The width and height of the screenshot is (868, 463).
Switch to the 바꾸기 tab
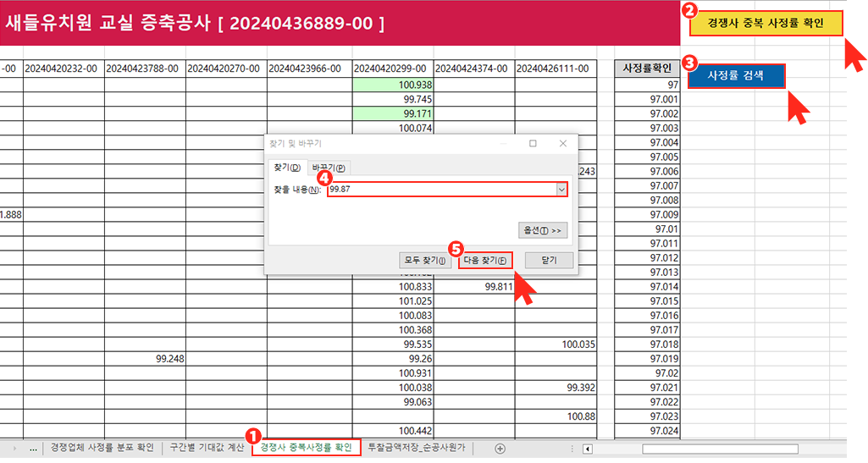[329, 168]
